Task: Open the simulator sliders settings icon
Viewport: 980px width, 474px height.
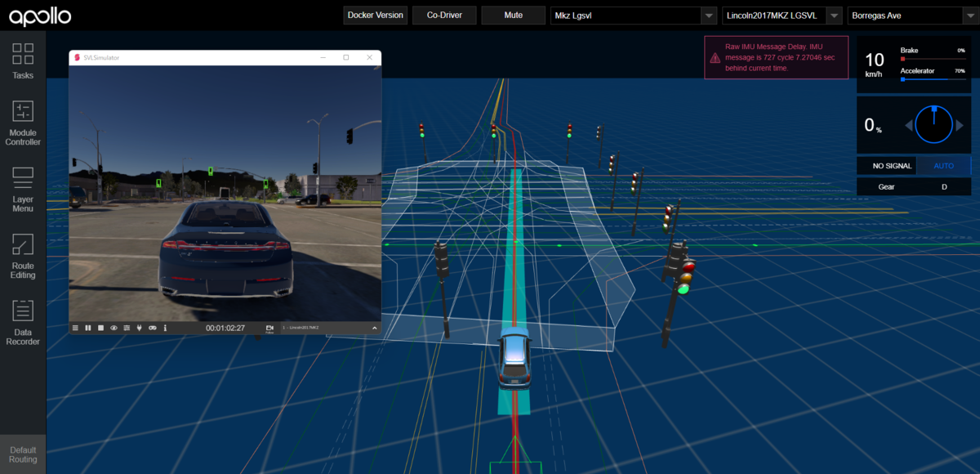Action: 127,328
